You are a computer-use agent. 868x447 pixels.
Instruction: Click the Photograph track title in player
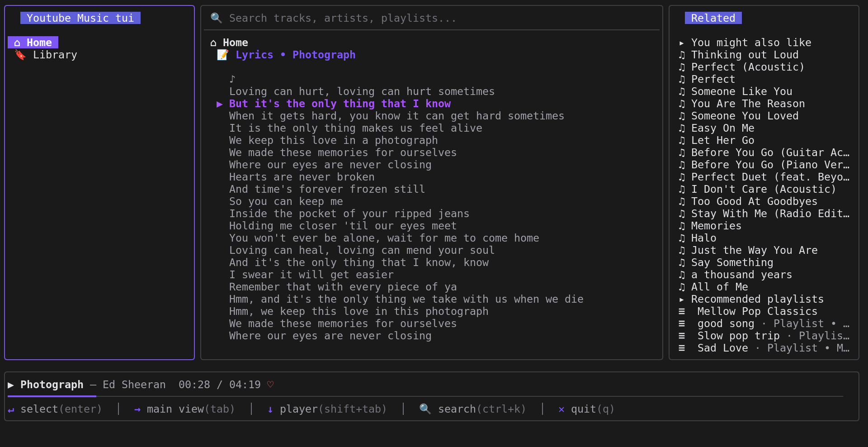52,385
